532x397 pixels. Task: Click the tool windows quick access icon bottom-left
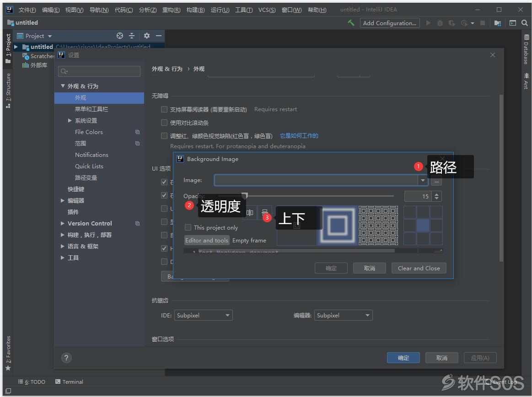[x=8, y=391]
